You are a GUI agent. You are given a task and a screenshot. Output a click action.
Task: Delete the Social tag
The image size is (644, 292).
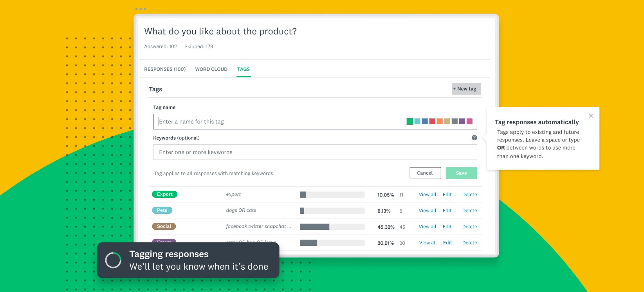coord(469,227)
